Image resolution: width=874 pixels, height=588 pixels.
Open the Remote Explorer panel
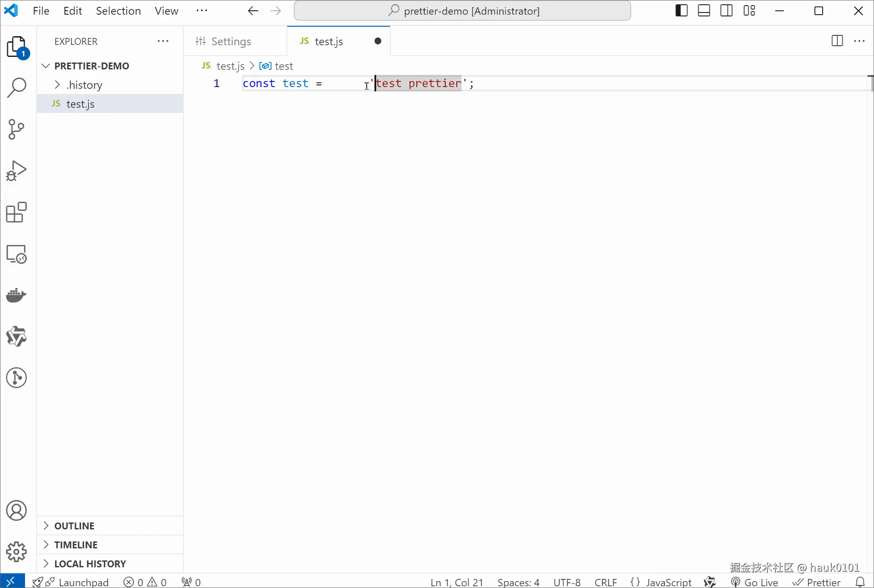(x=16, y=254)
